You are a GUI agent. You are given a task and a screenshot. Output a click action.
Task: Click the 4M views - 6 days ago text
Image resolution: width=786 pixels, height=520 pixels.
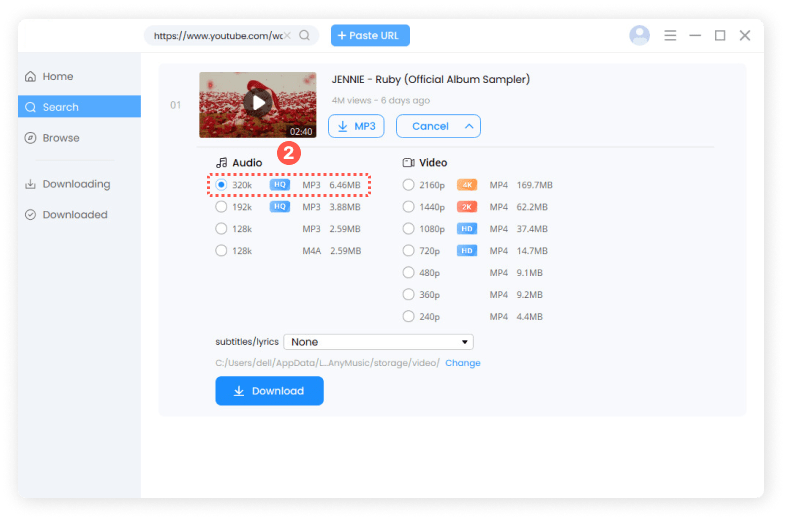pyautogui.click(x=380, y=100)
